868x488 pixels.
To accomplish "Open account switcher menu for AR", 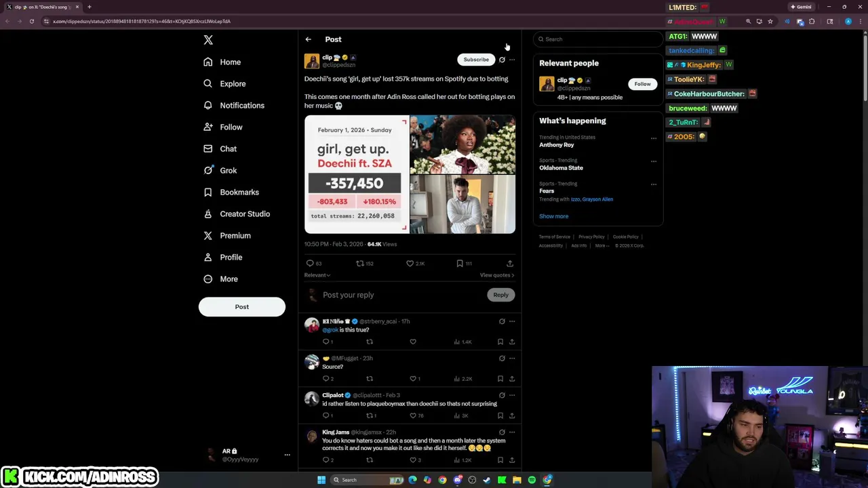I will pyautogui.click(x=287, y=455).
